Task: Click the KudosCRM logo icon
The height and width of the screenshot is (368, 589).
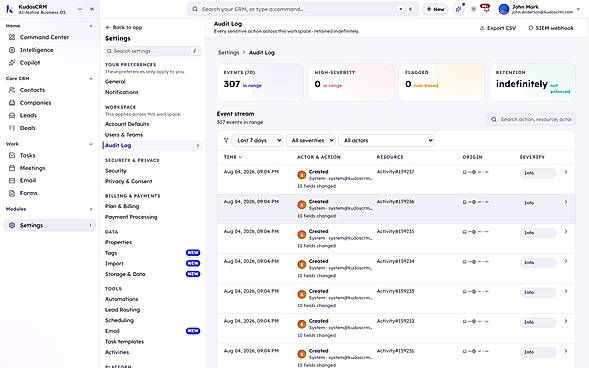Action: coord(9,9)
